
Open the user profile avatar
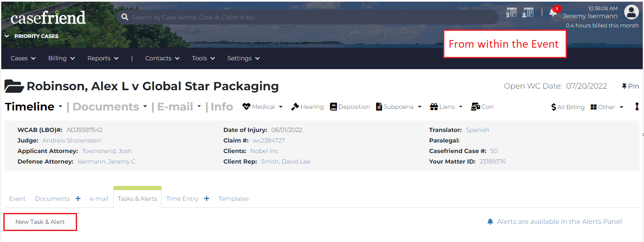pos(631,12)
